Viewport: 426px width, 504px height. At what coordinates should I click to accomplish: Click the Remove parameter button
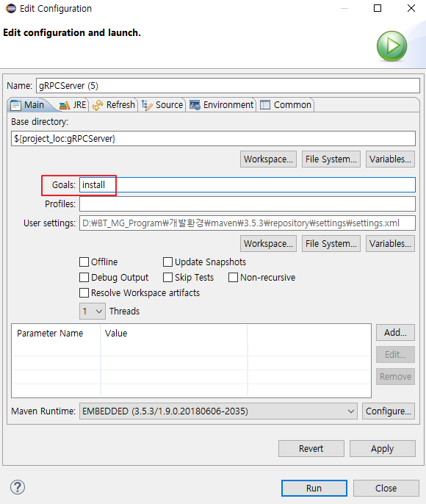[x=395, y=376]
